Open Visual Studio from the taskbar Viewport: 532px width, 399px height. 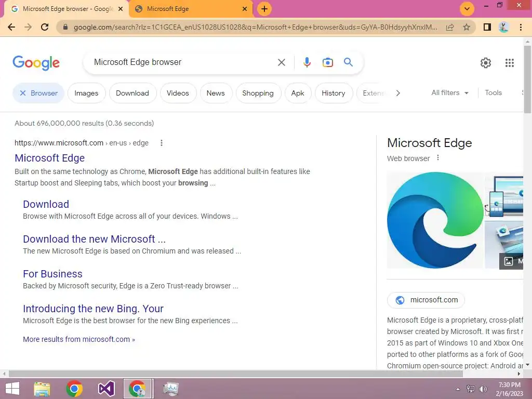coord(106,389)
